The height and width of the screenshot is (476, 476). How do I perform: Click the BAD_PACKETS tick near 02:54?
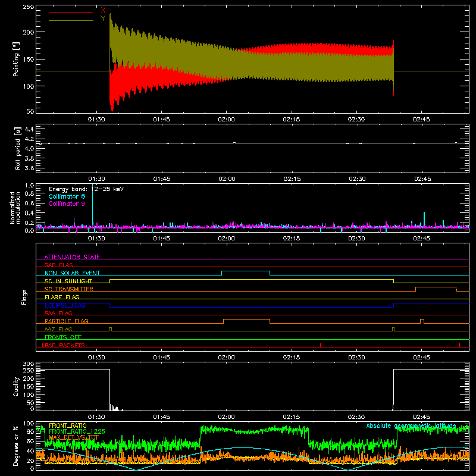click(x=459, y=345)
